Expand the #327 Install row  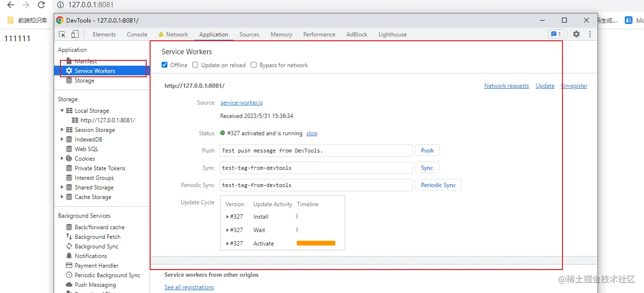click(227, 217)
